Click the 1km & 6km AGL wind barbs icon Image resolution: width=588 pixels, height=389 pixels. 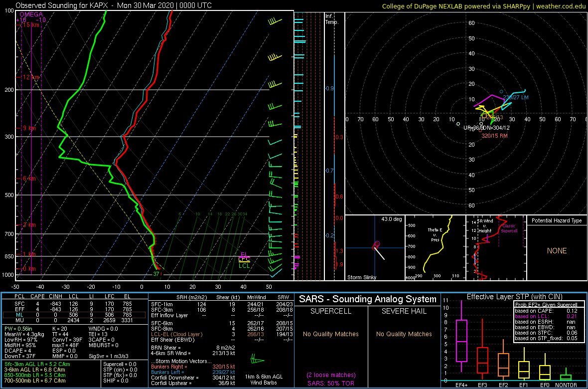point(257,359)
